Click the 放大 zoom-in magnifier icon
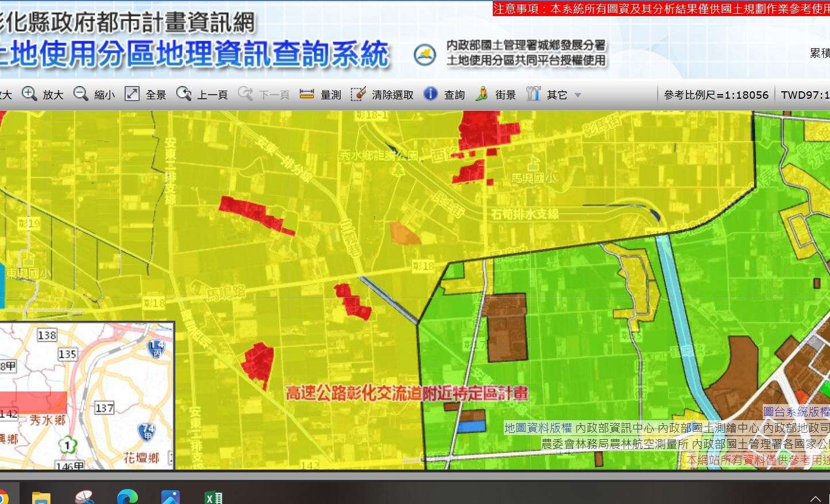The width and height of the screenshot is (830, 504). point(29,94)
